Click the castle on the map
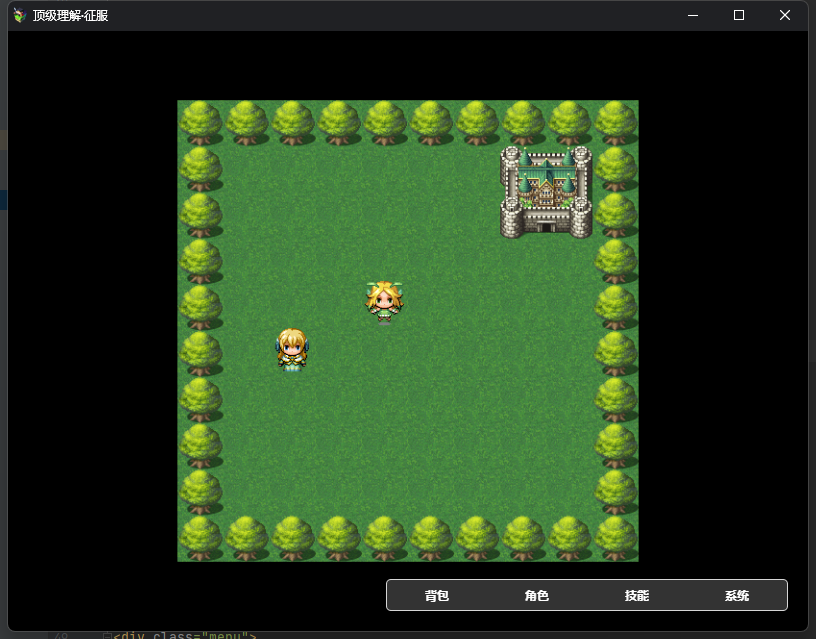The height and width of the screenshot is (639, 816). [x=546, y=192]
